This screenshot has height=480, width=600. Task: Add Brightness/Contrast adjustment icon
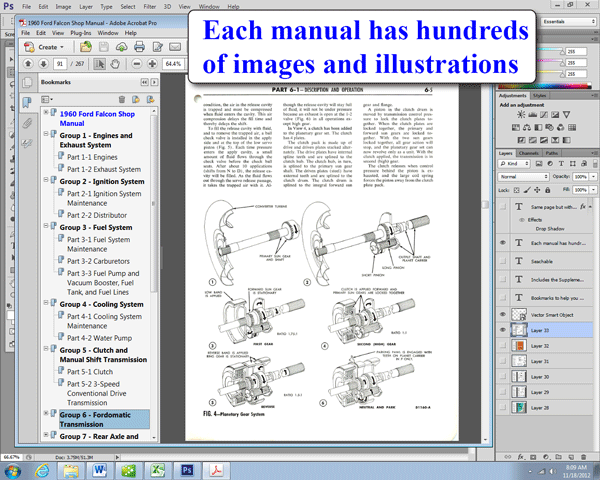point(521,114)
